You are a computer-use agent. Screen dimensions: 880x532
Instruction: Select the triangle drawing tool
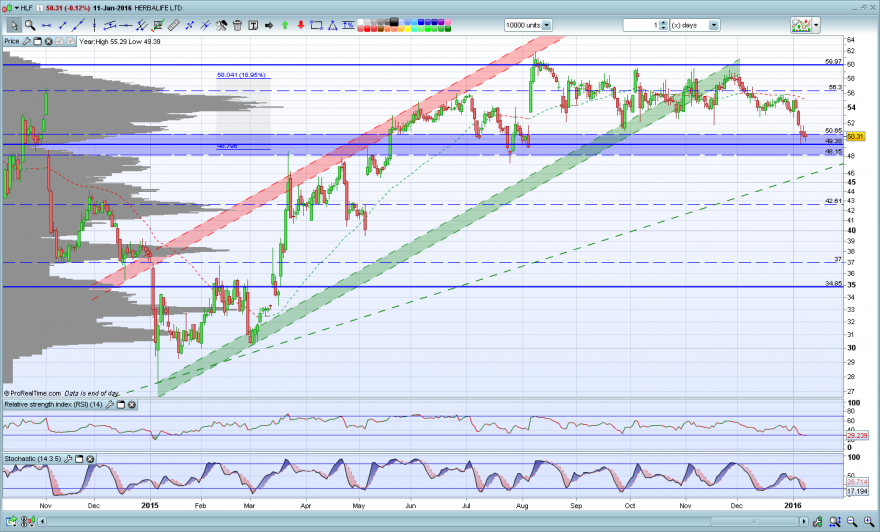tap(333, 25)
